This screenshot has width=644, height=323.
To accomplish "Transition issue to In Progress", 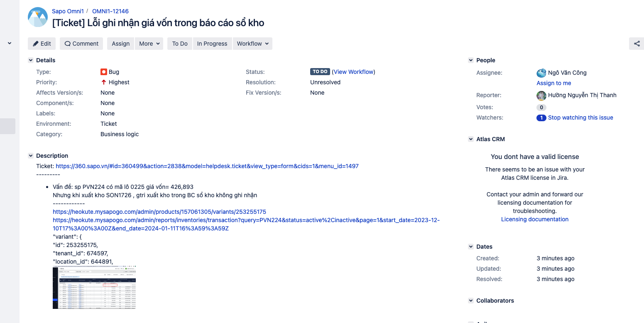I will click(212, 44).
